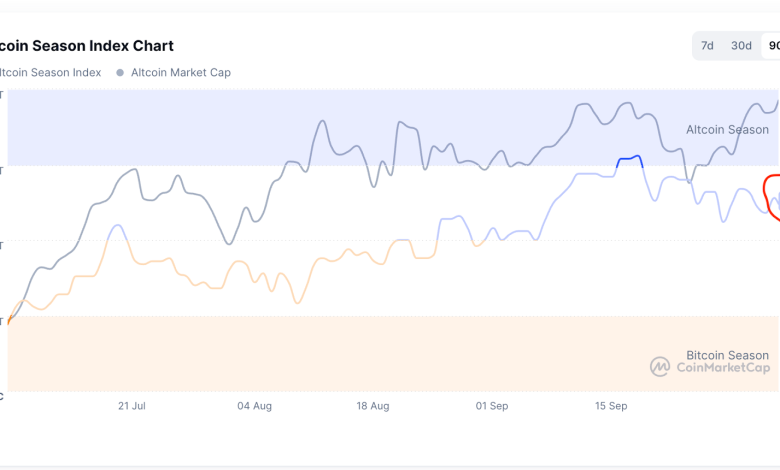Toggle the Altcoin Market Cap legend dot
The height and width of the screenshot is (470, 780).
point(121,72)
